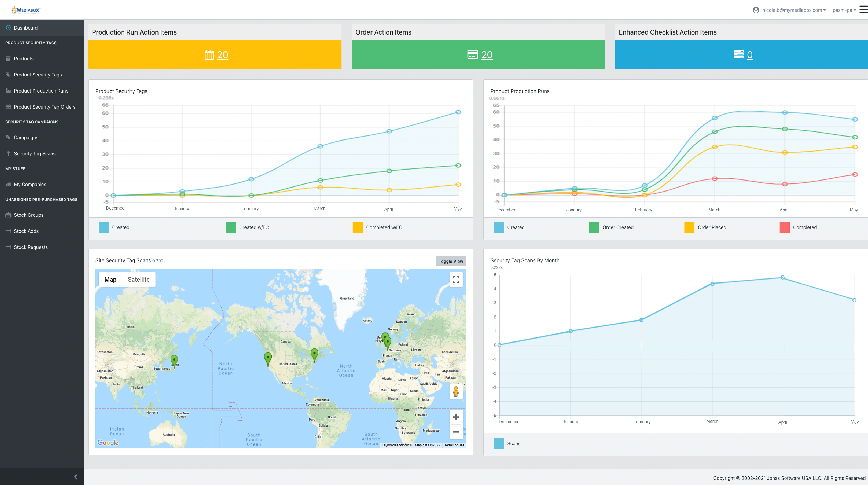868x485 pixels.
Task: Click the March Created point in Production Runs chart
Action: coord(715,118)
